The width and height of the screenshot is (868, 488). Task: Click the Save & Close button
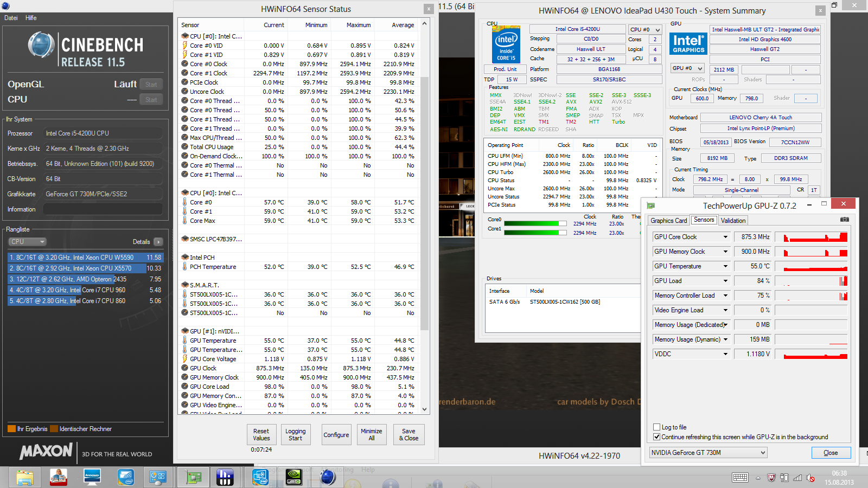tap(409, 435)
